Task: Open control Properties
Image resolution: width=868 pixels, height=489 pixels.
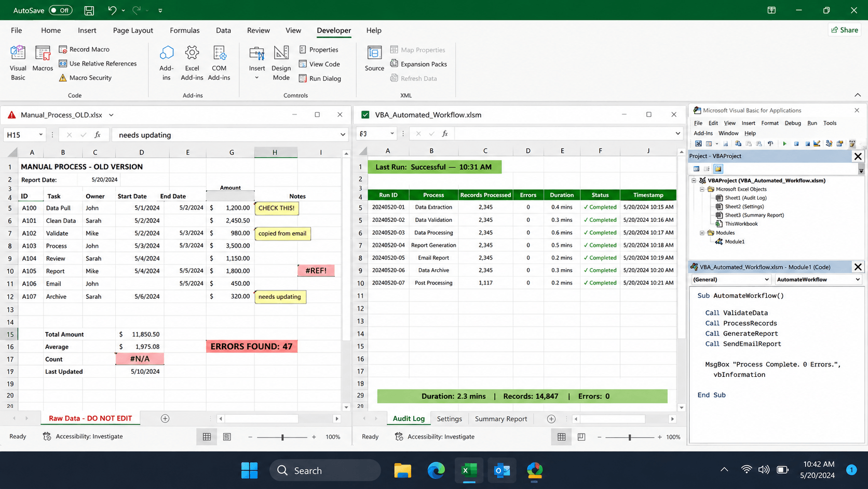Action: coord(319,50)
